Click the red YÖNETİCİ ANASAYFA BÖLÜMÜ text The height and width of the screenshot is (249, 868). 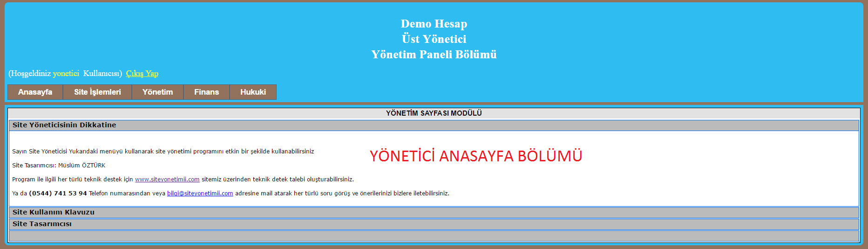pyautogui.click(x=475, y=156)
